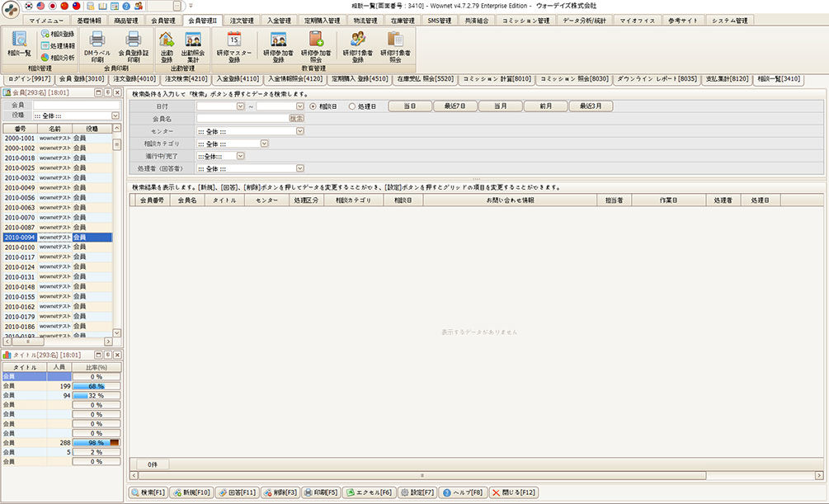The width and height of the screenshot is (829, 504).
Task: Expand the 役職 dropdown in member panel
Action: point(115,115)
